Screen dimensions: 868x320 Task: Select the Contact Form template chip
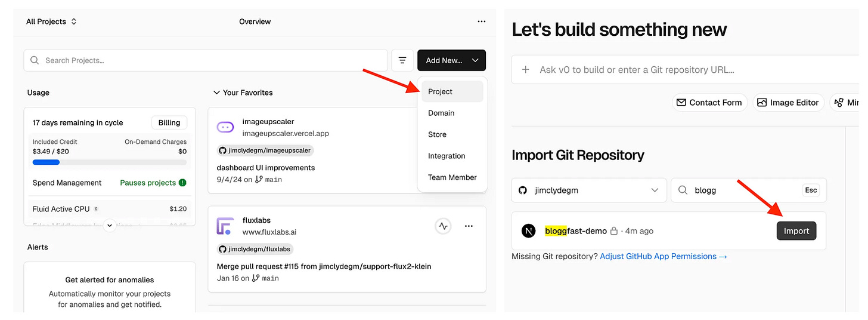click(709, 103)
